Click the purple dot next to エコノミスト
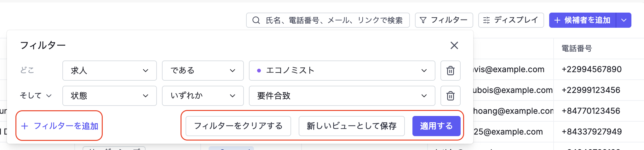The height and width of the screenshot is (150, 644). pos(259,71)
